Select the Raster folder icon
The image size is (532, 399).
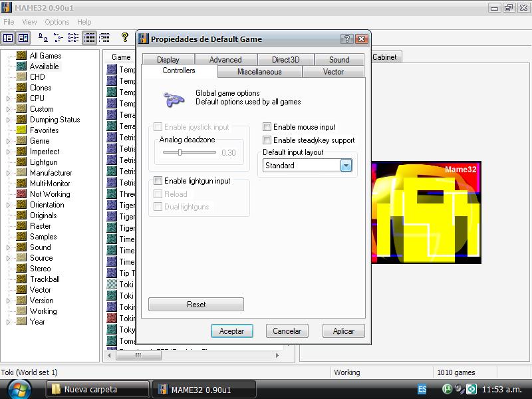21,225
